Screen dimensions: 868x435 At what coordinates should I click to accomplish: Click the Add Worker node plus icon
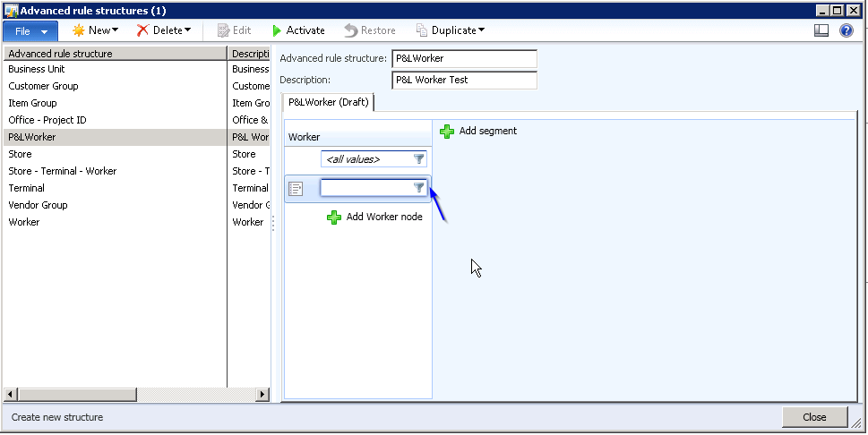334,217
